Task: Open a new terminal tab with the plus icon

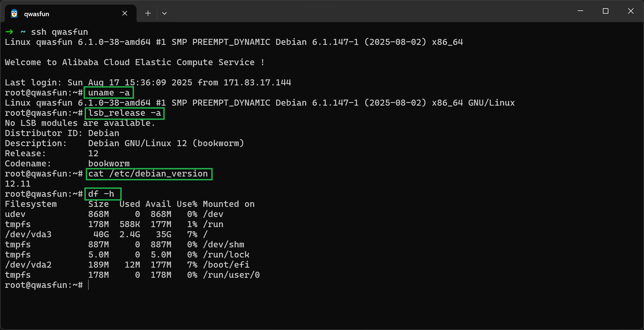Action: 148,13
